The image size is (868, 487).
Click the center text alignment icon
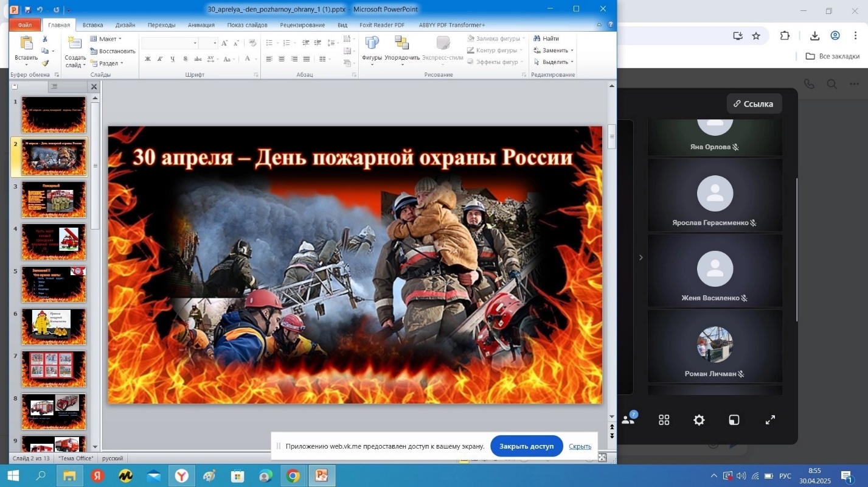pyautogui.click(x=282, y=59)
